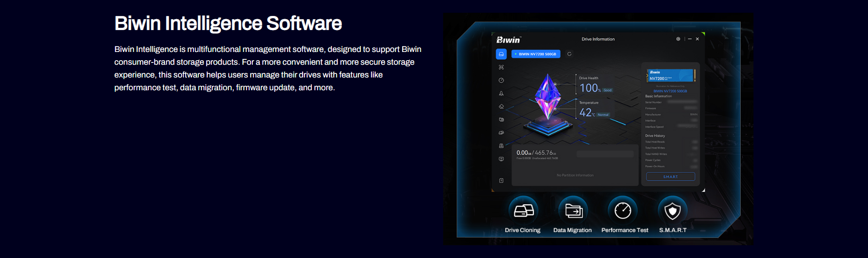Image resolution: width=868 pixels, height=258 pixels.
Task: Select the eraser icon in the sidebar
Action: click(501, 107)
